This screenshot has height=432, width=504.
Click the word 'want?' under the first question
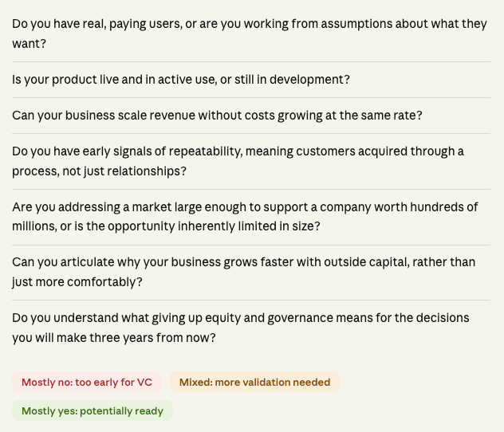pos(29,44)
